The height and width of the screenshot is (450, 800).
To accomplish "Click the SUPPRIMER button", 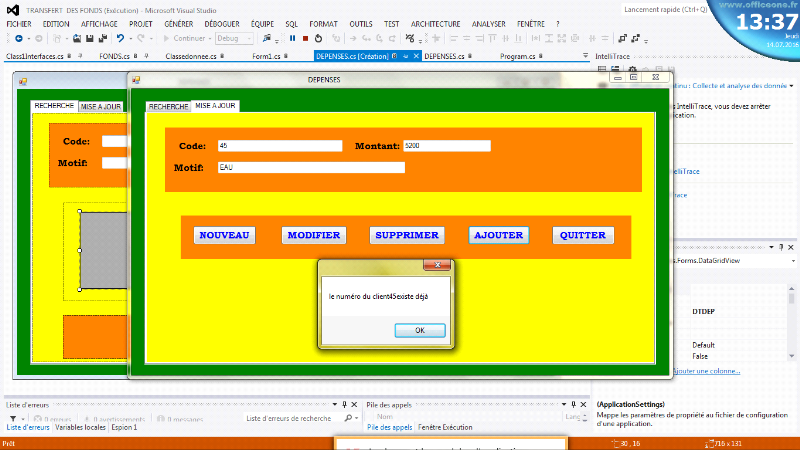I will click(x=406, y=235).
